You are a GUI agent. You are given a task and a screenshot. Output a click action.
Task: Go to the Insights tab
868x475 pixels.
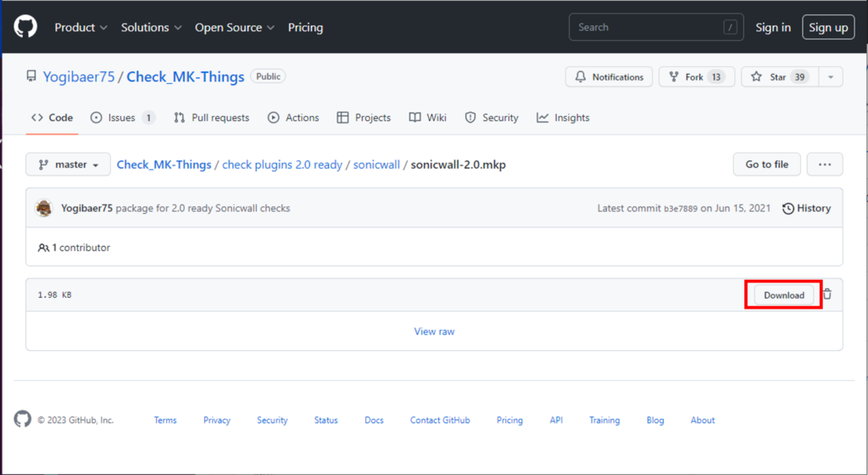tap(563, 117)
